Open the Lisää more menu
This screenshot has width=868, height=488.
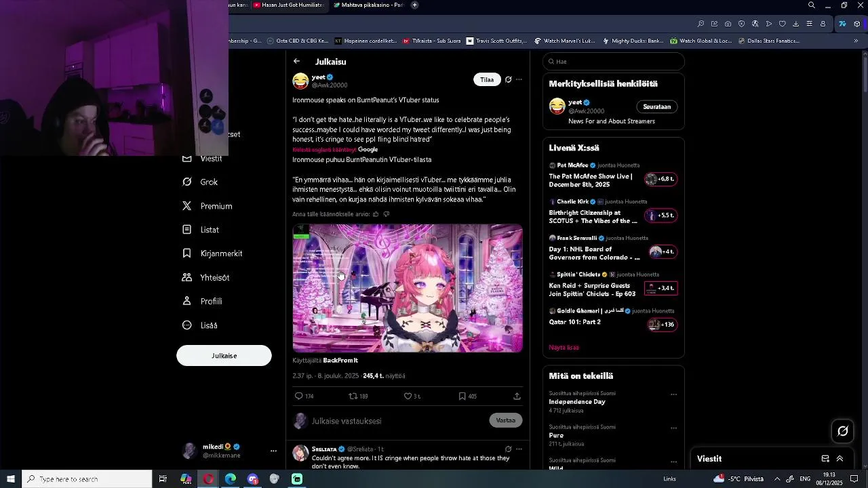199,325
